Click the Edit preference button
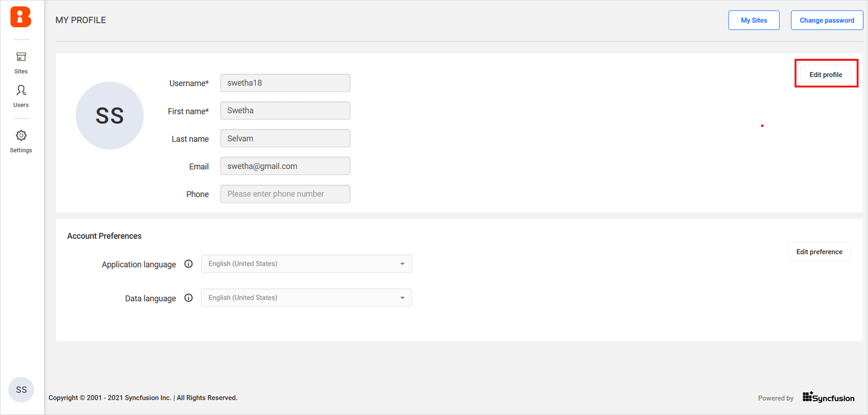 (x=819, y=251)
